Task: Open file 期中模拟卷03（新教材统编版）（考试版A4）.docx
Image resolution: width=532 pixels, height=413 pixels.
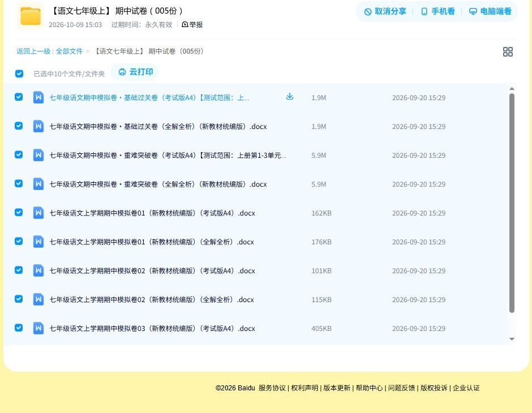Action: click(152, 328)
